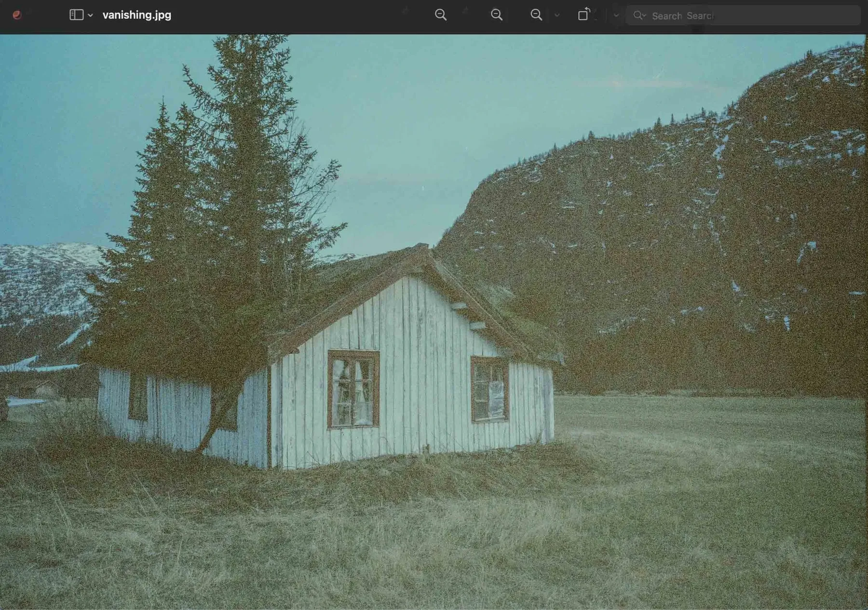
Task: Rotate the image with the rotate icon
Action: [583, 14]
